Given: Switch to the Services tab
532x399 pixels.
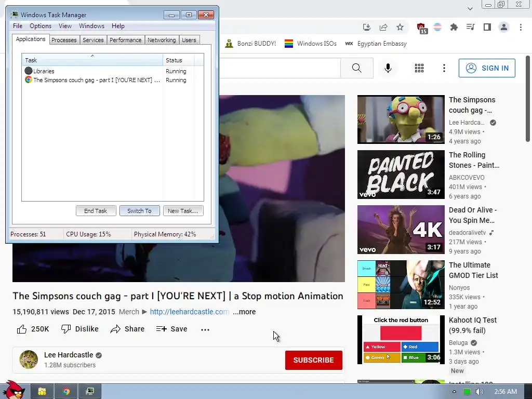Looking at the screenshot, I should pos(93,40).
